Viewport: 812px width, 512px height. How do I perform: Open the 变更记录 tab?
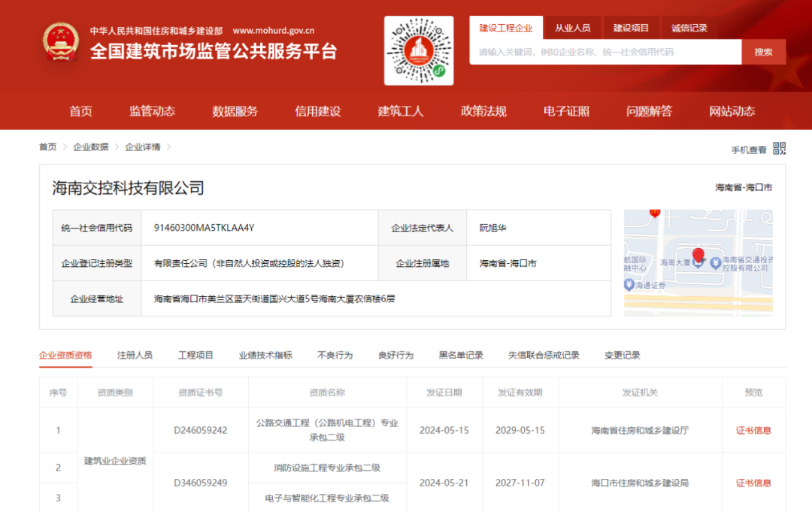click(x=622, y=355)
